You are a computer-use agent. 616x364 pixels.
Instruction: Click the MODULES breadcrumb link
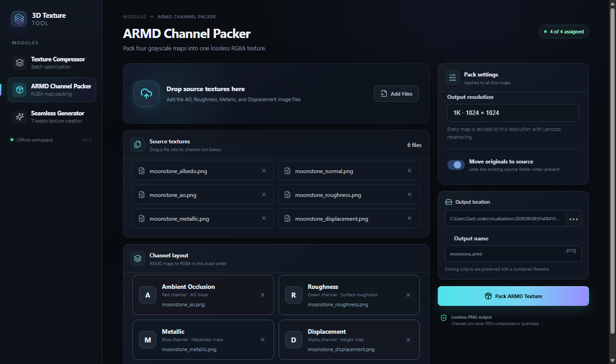click(134, 17)
